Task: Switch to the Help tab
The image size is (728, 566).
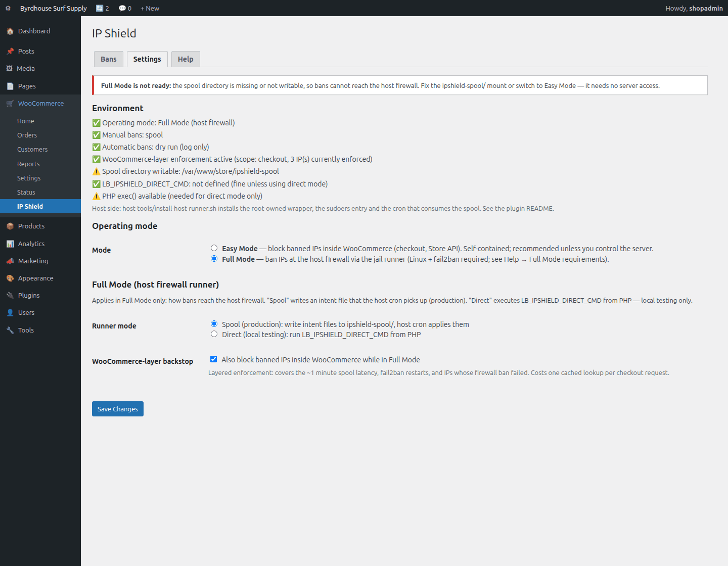Action: (186, 59)
